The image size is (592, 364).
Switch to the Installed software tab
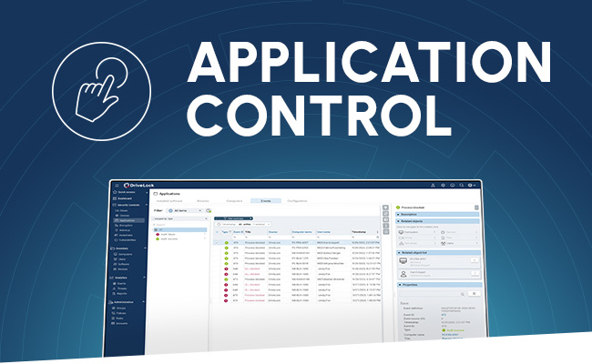[x=169, y=201]
